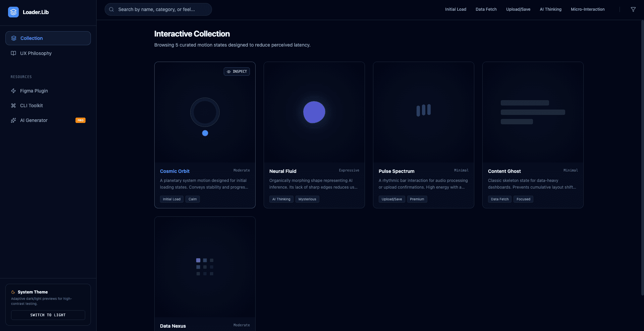Open the Pulse Spectrum bars preview
Screen dimensions: 644x331
424,112
